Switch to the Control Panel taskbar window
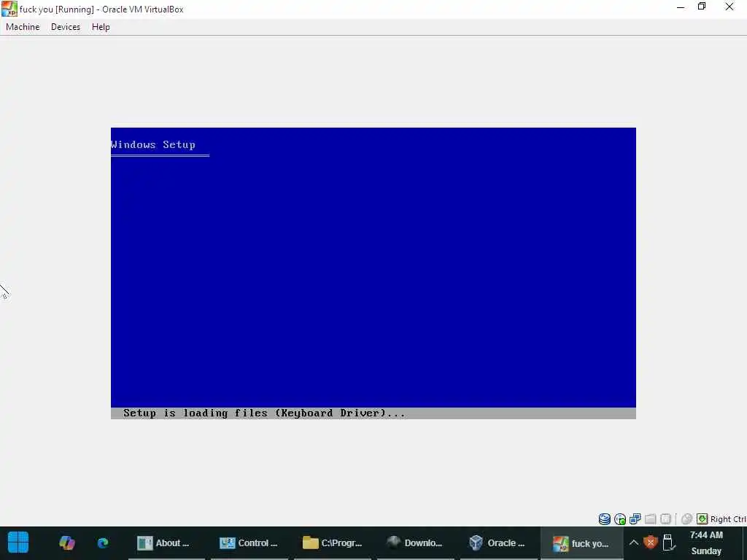The image size is (747, 560). [249, 542]
